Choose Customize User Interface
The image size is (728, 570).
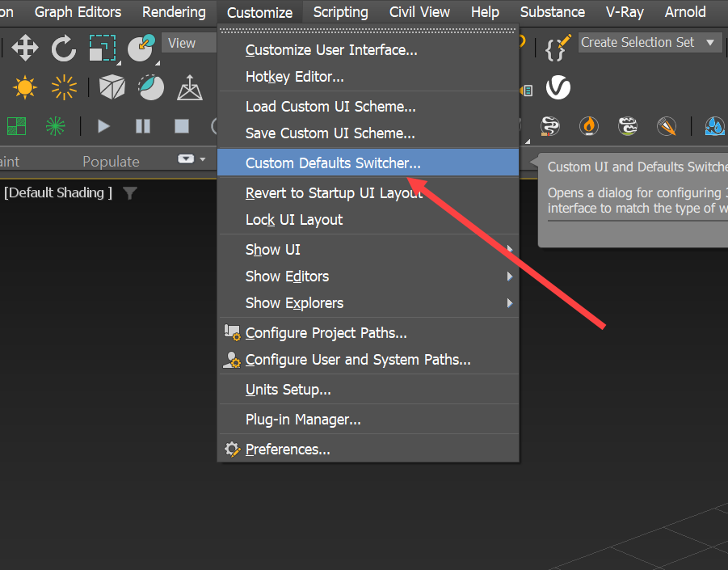pyautogui.click(x=368, y=49)
